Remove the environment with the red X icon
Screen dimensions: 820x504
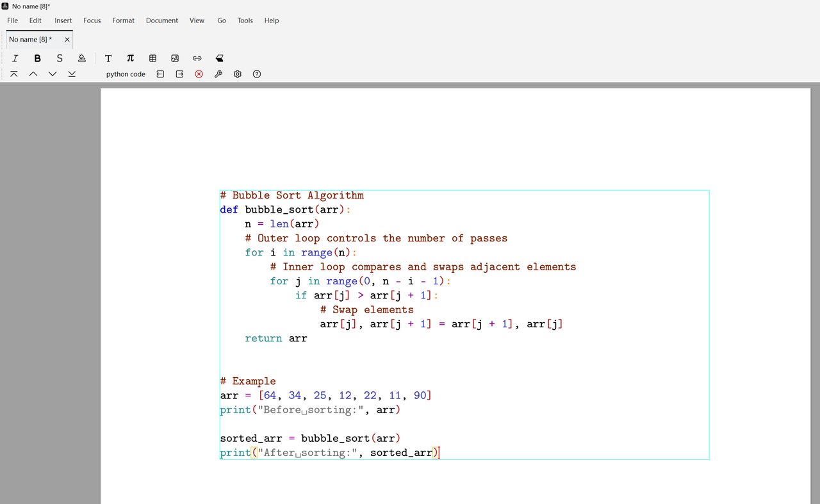[x=199, y=74]
